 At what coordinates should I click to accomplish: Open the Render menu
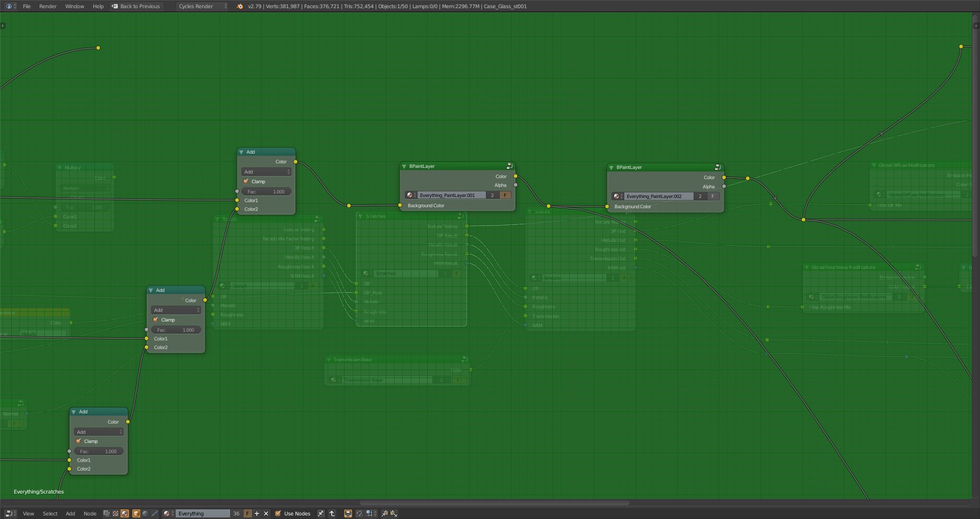(x=47, y=6)
